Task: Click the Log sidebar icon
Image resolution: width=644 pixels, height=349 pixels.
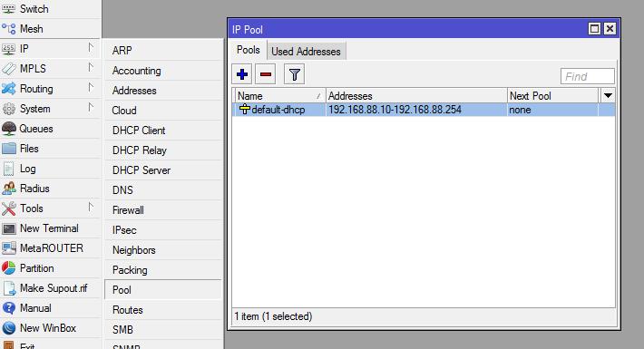Action: click(9, 169)
